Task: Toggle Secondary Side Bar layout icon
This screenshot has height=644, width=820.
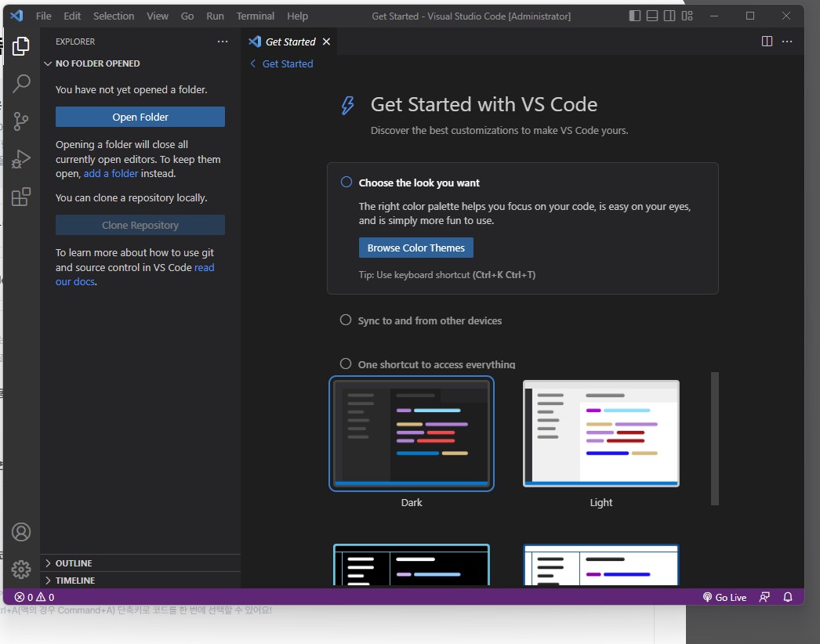Action: [x=669, y=16]
